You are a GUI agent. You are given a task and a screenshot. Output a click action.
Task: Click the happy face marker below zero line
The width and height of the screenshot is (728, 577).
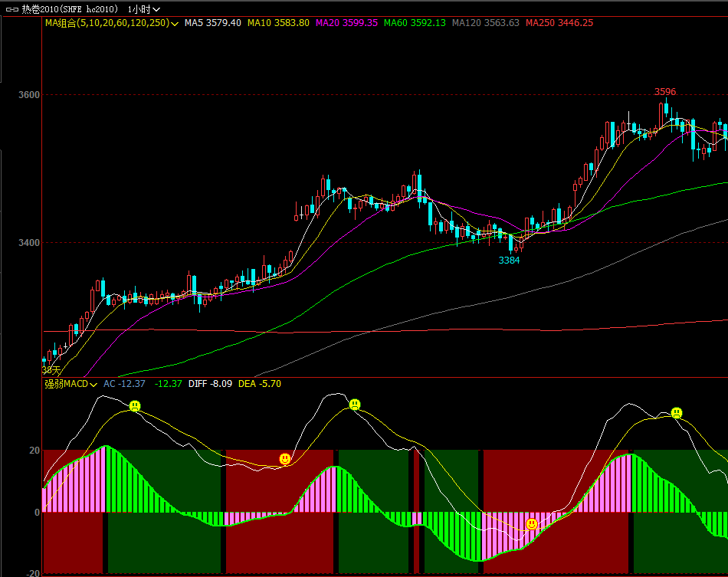click(532, 524)
